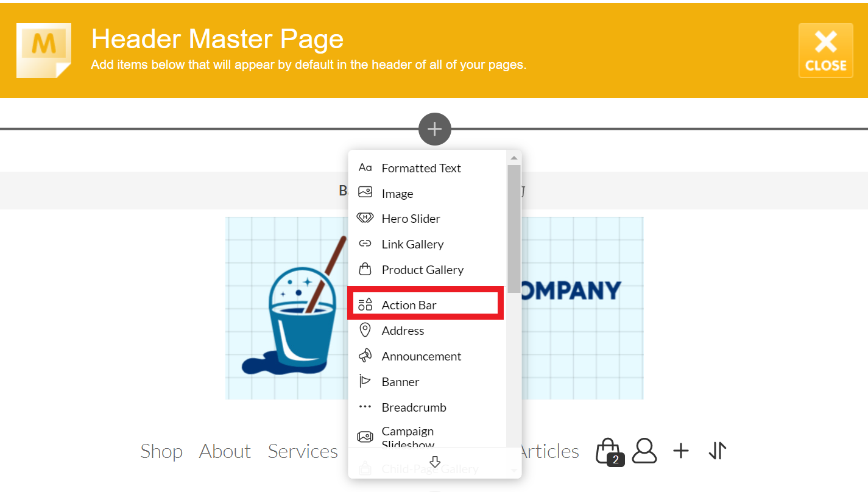Screen dimensions: 868x492
Task: Click the Product Gallery bag icon
Action: [x=365, y=269]
